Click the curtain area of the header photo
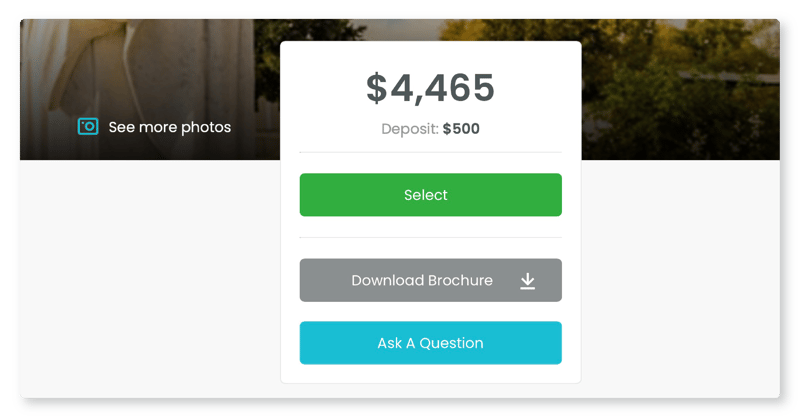 pos(143,66)
